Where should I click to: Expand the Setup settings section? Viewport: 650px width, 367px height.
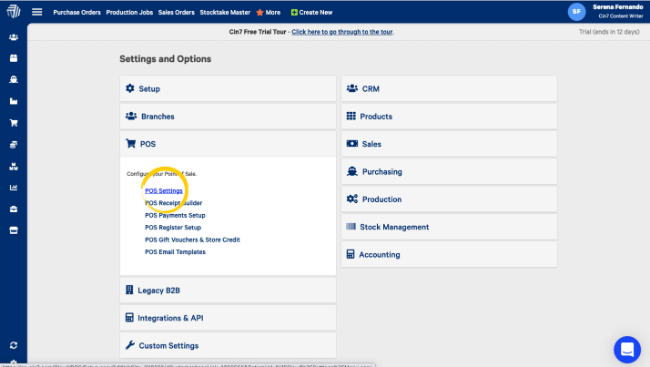228,89
